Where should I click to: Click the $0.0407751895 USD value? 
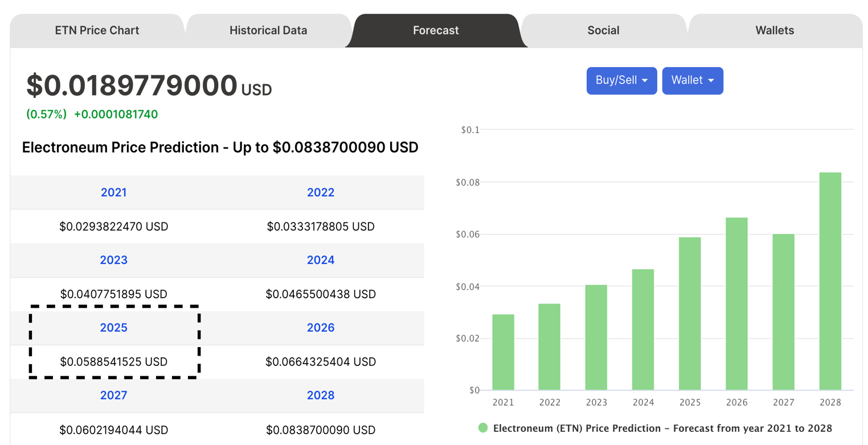114,294
